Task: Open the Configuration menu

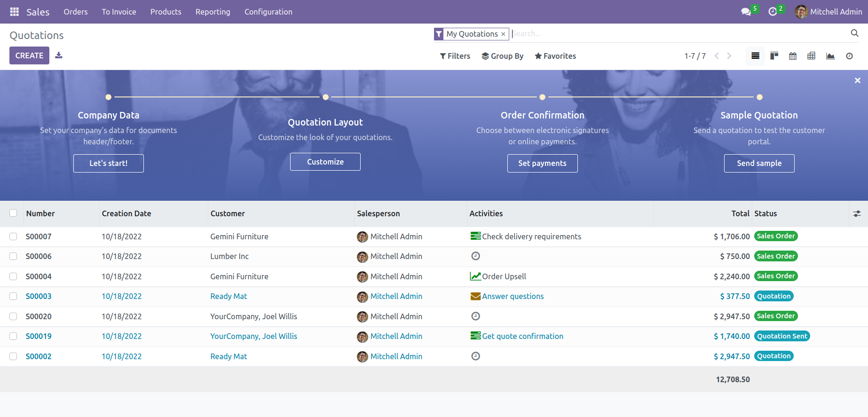Action: click(268, 12)
